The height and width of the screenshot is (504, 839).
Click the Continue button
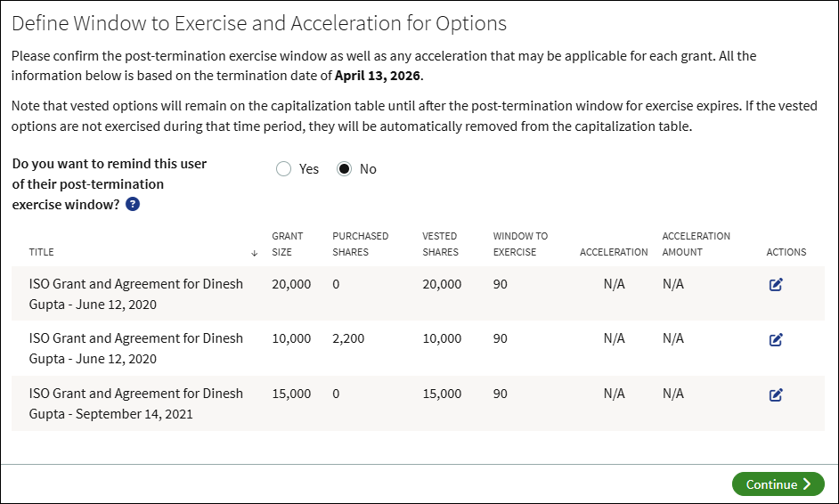tap(778, 484)
